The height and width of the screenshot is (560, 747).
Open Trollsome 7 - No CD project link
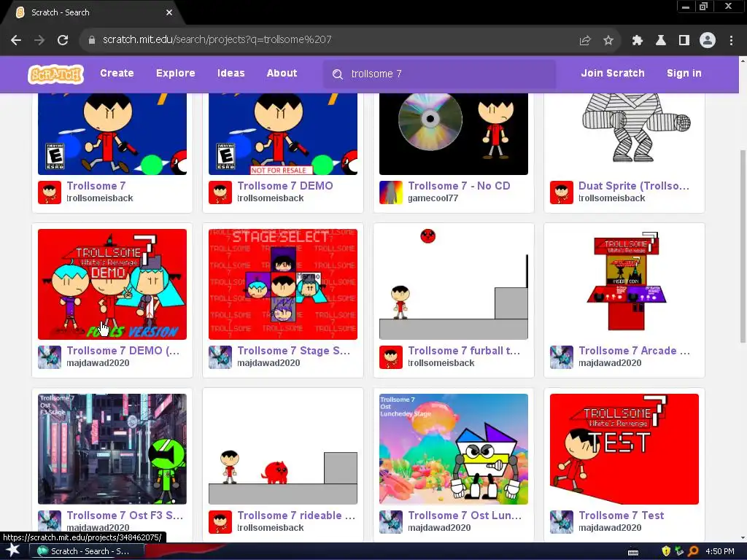(x=459, y=186)
